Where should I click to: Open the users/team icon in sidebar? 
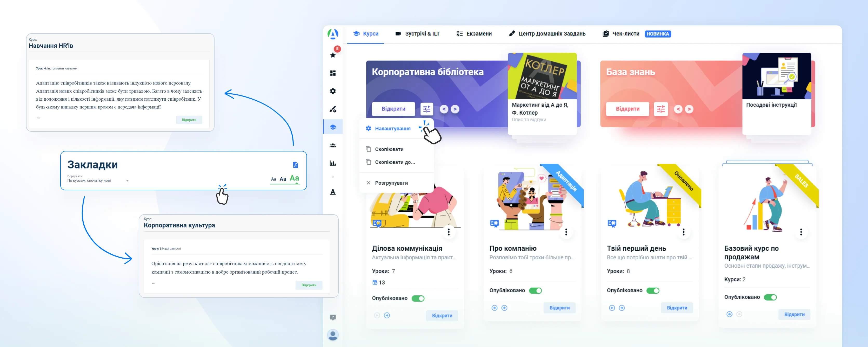point(332,145)
